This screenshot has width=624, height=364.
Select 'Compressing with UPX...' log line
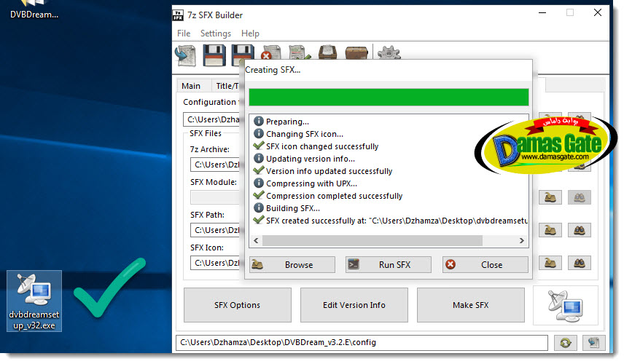coord(305,183)
